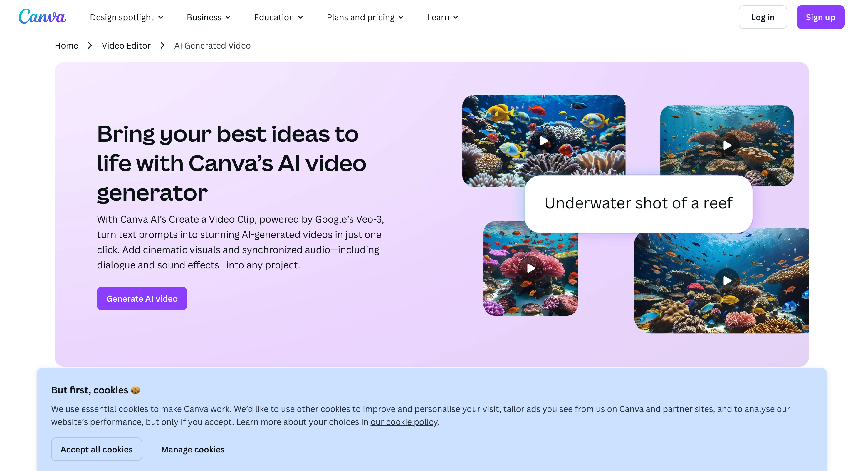
Task: Go to Home in the breadcrumb
Action: (x=67, y=46)
